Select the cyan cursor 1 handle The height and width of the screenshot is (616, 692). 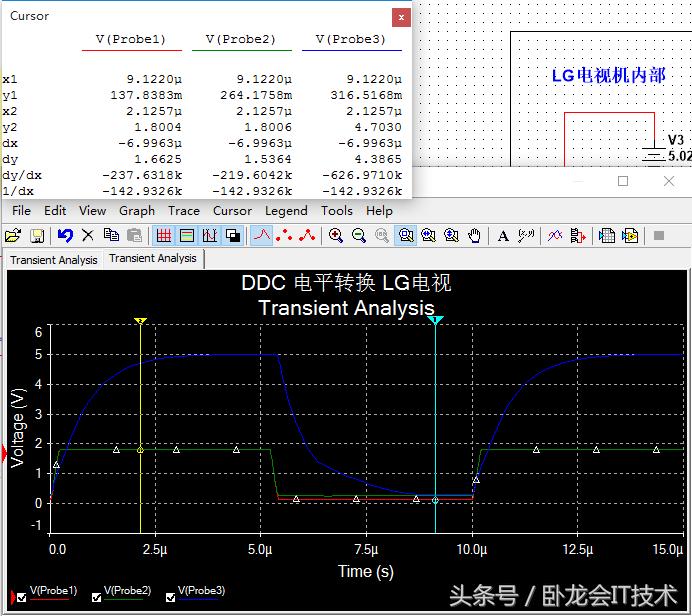coord(435,320)
